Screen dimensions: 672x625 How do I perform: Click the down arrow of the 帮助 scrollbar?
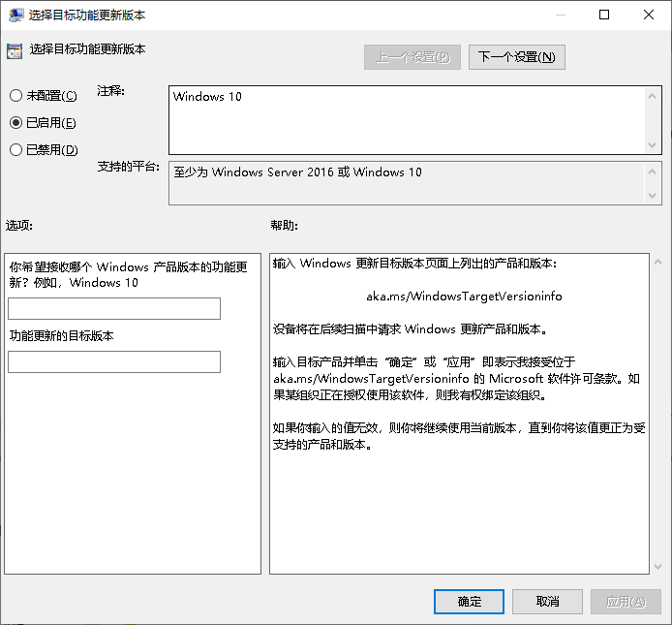[x=657, y=567]
